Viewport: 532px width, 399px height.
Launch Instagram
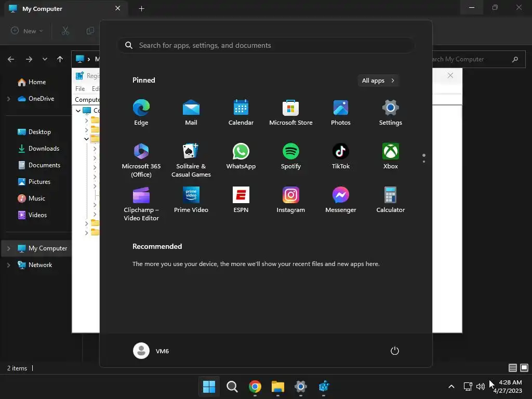click(x=291, y=200)
